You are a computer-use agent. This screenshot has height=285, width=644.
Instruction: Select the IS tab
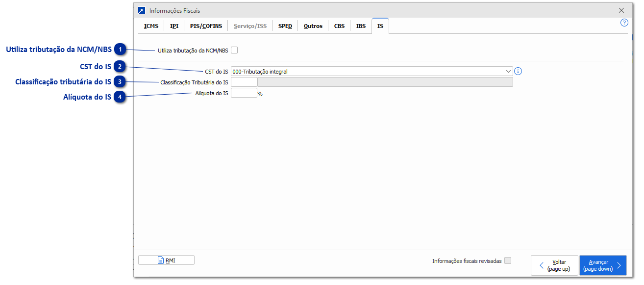380,26
